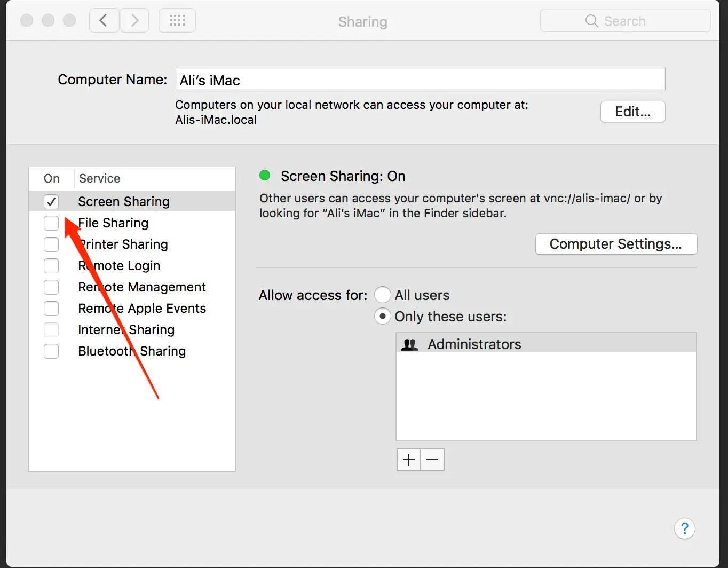Click the green Screen Sharing status indicator
The height and width of the screenshot is (568, 728).
(x=265, y=175)
